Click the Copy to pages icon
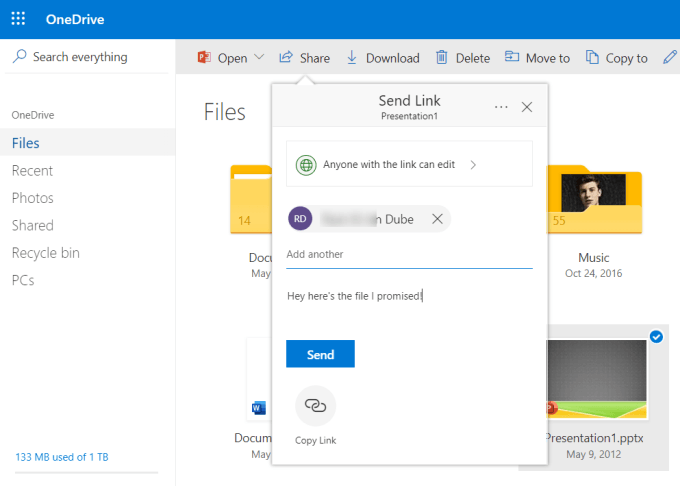This screenshot has width=680, height=486. [592, 57]
